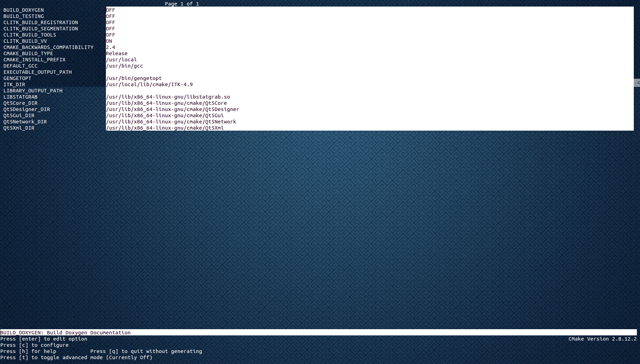
Task: Click the cmake/Qt5Network path value
Action: pyautogui.click(x=171, y=122)
